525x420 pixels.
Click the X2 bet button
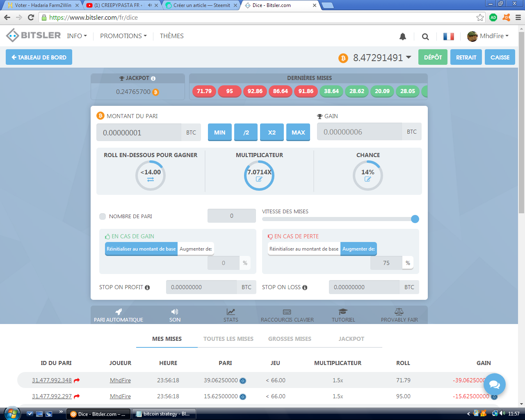272,132
